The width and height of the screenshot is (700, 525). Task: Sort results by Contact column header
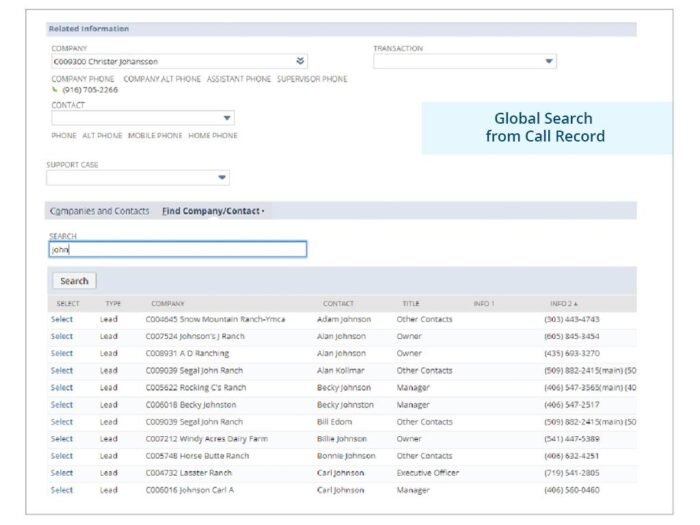[338, 304]
